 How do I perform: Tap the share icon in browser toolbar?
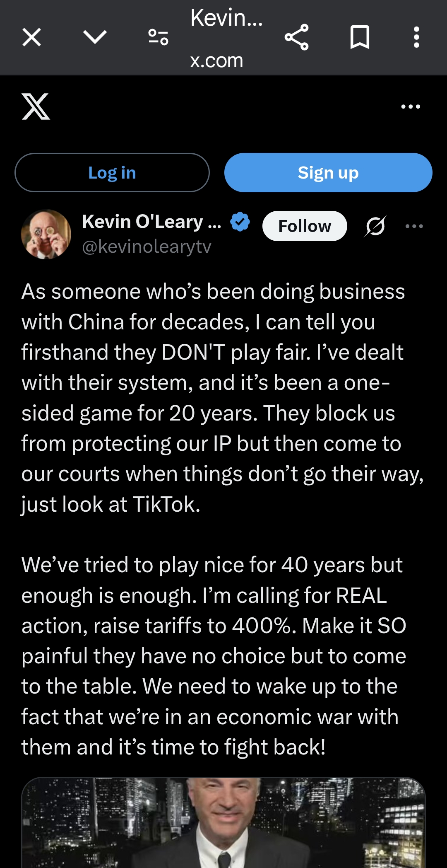[296, 37]
